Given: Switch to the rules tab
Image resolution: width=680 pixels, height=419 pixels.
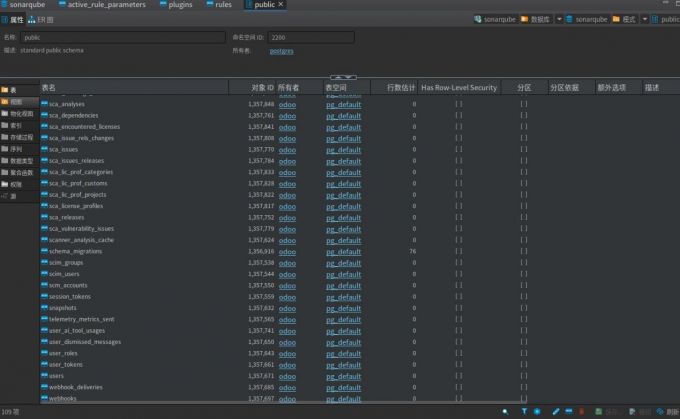Looking at the screenshot, I should click(x=219, y=4).
